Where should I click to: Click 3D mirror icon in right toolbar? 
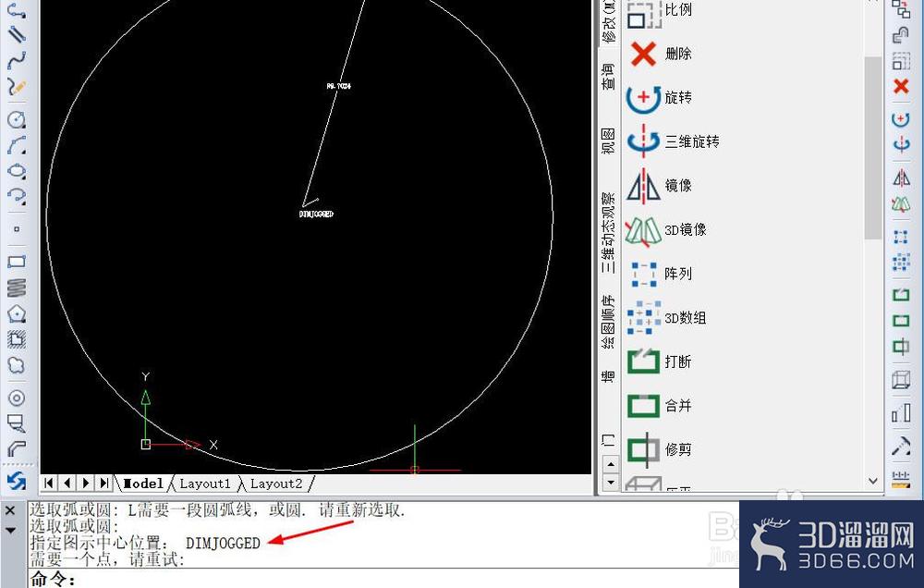point(901,204)
